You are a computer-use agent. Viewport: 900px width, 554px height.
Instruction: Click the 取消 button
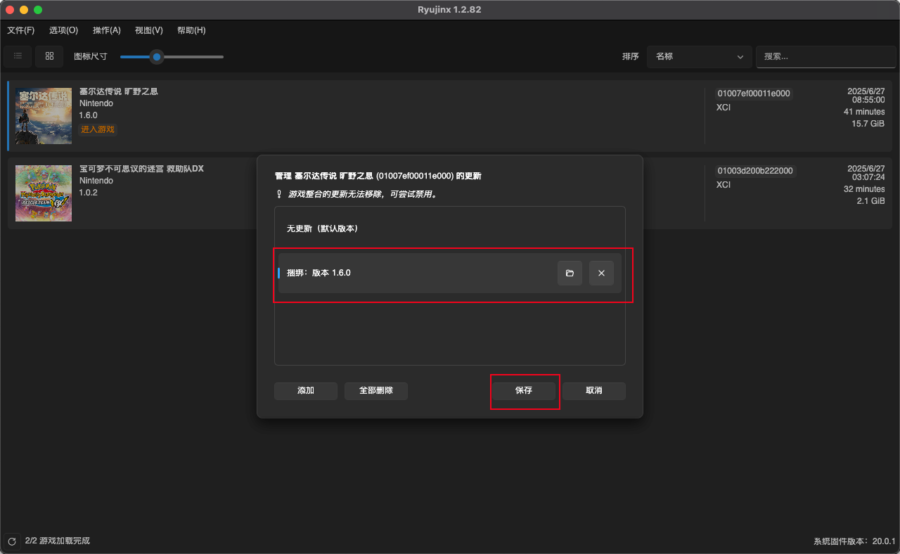click(x=594, y=391)
